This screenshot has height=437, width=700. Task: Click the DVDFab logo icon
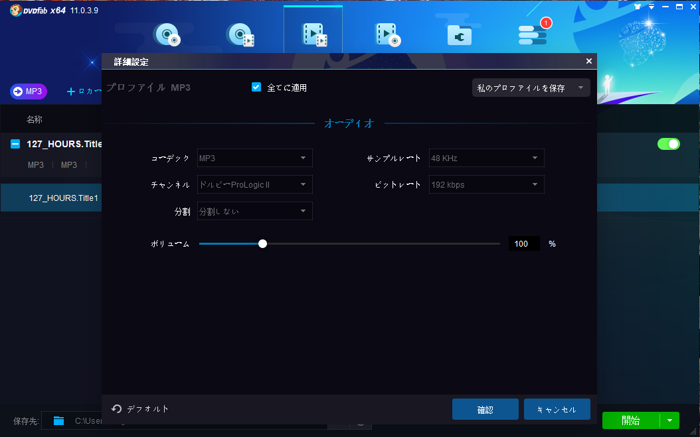point(16,10)
